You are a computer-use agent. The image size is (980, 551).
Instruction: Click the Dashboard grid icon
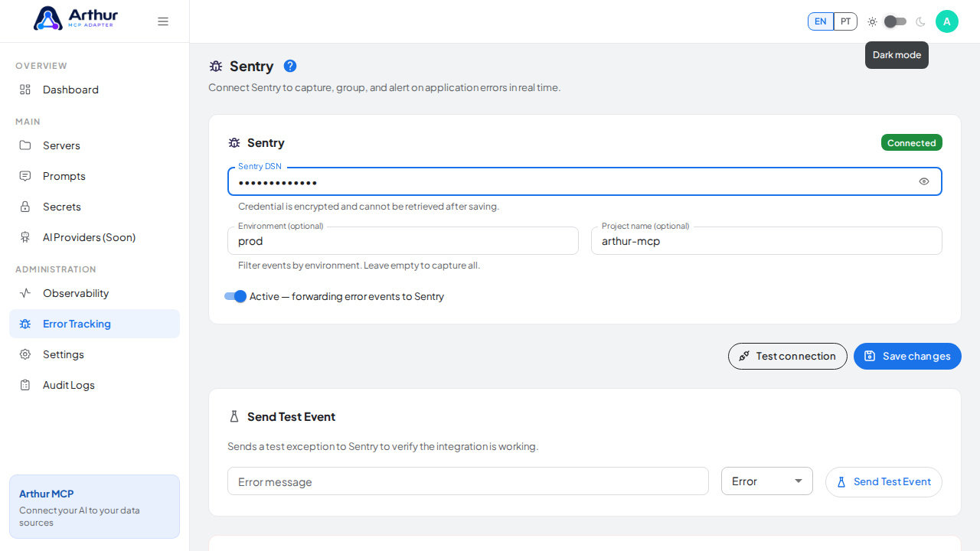click(x=25, y=90)
